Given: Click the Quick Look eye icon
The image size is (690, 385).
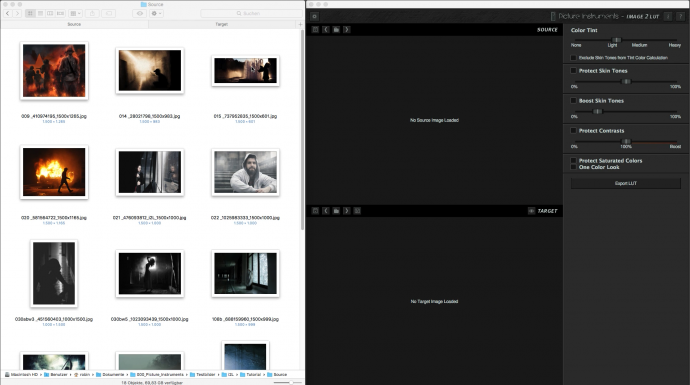Looking at the screenshot, I should (x=139, y=14).
